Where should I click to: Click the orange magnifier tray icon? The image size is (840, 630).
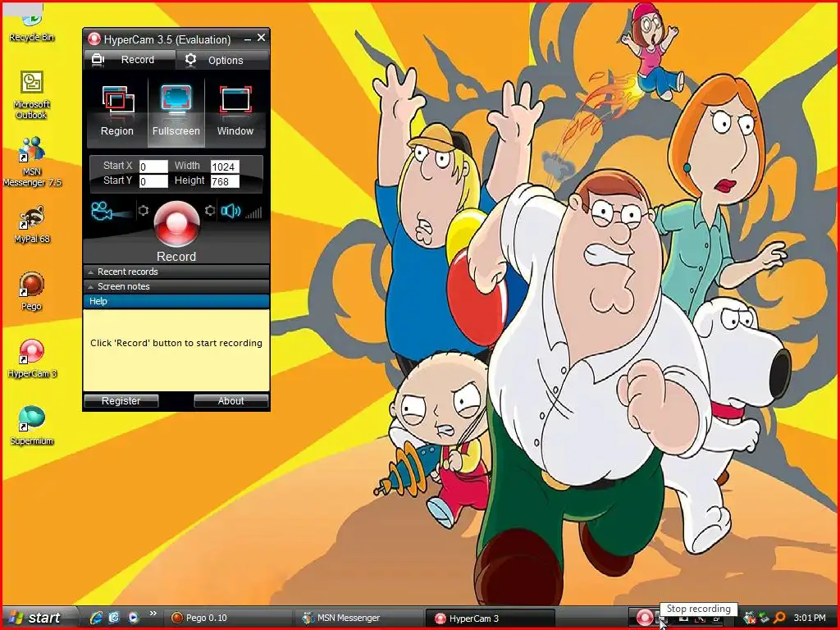tap(779, 619)
